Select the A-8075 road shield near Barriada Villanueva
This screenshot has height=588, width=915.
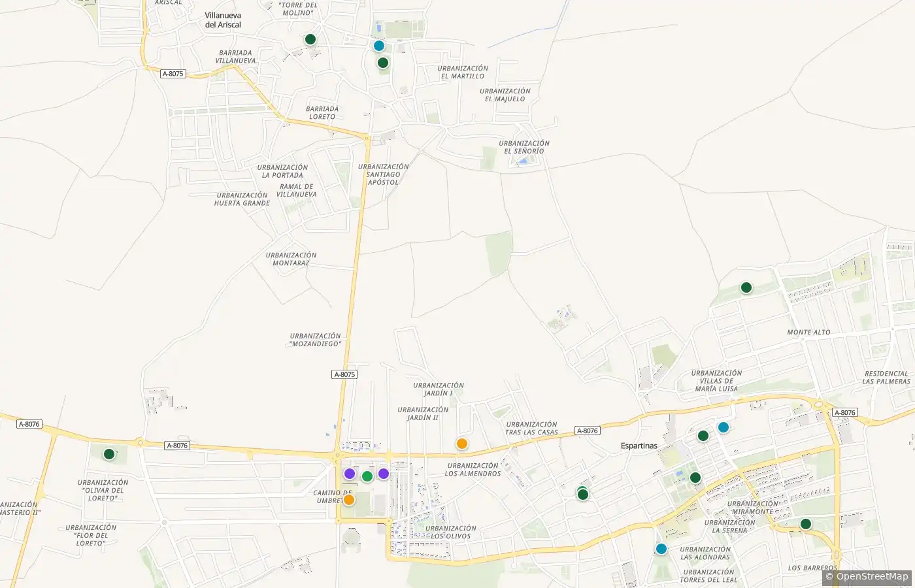tap(173, 74)
